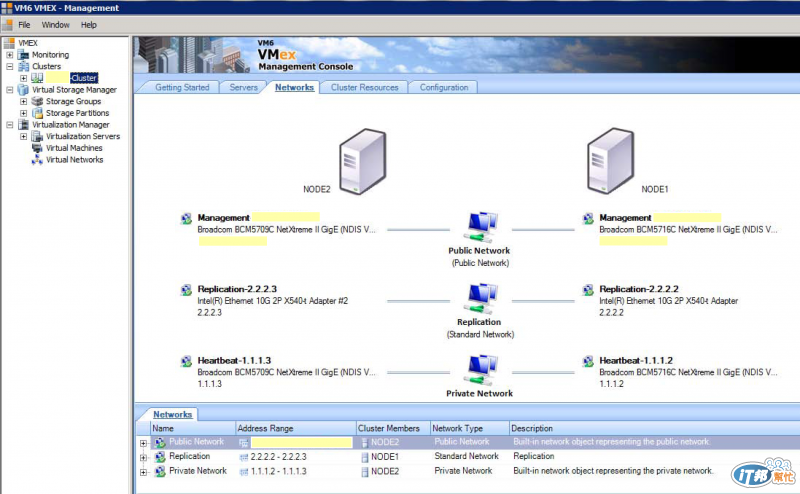The height and width of the screenshot is (494, 800).
Task: Switch to the Getting Started tab
Action: 182,87
